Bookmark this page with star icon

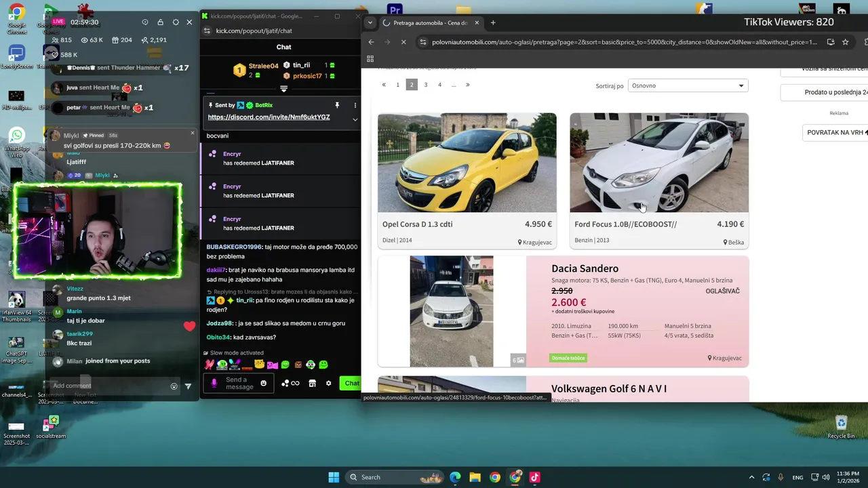click(x=845, y=42)
